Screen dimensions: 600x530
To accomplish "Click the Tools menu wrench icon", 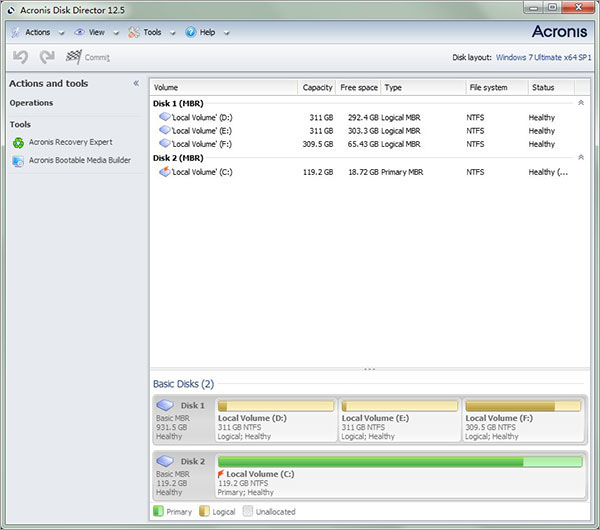I will pyautogui.click(x=134, y=33).
